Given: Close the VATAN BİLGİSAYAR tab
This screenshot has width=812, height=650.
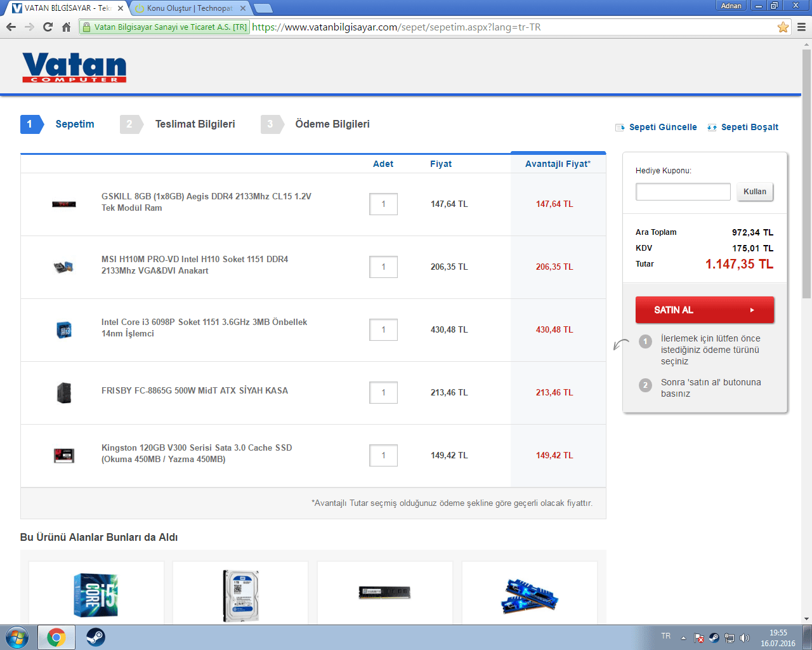Looking at the screenshot, I should coord(121,8).
